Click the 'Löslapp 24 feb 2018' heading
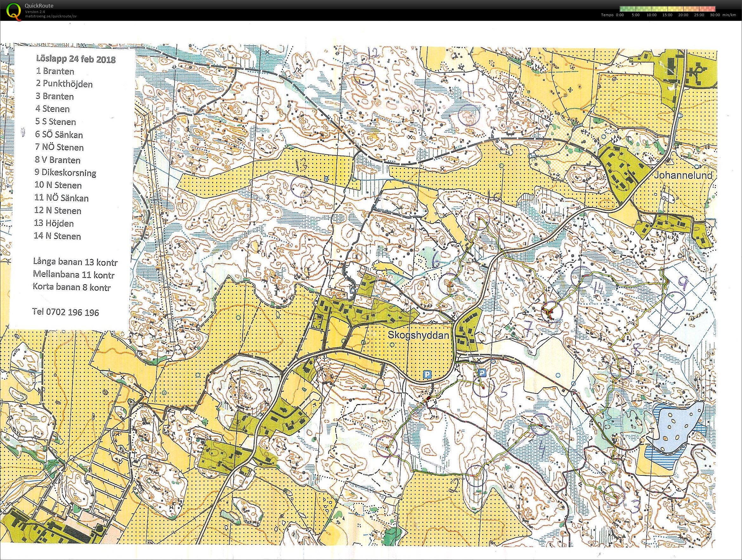Image resolution: width=742 pixels, height=560 pixels. 76,59
